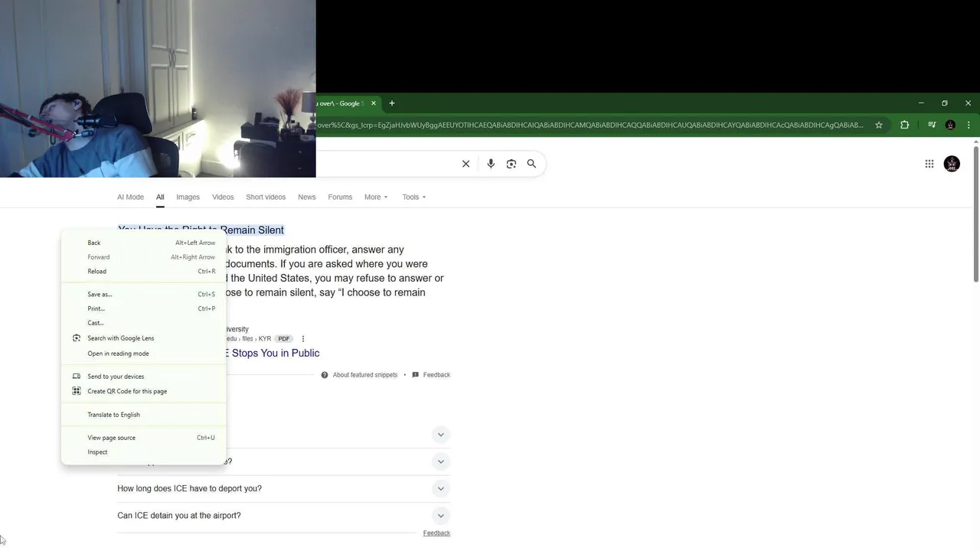This screenshot has height=551, width=980.
Task: Click Feedback next to featured snippets
Action: tap(436, 375)
